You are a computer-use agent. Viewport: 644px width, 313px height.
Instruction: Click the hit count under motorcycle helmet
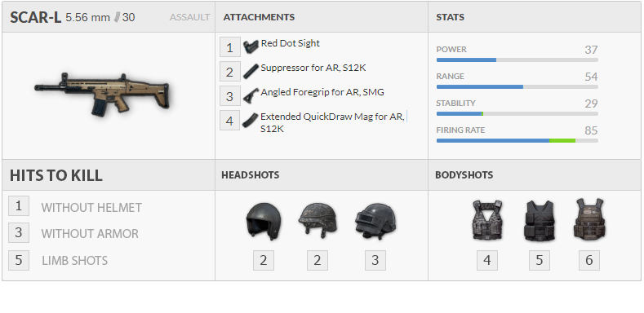[264, 261]
